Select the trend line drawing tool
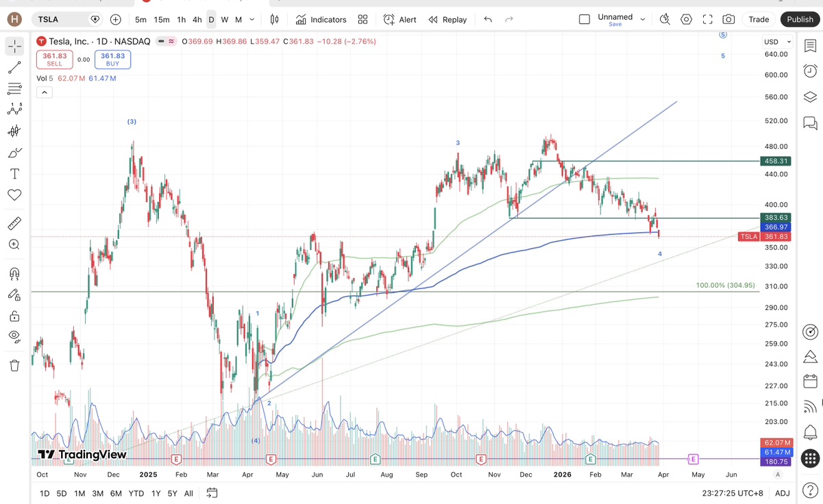The height and width of the screenshot is (504, 823). 14,68
